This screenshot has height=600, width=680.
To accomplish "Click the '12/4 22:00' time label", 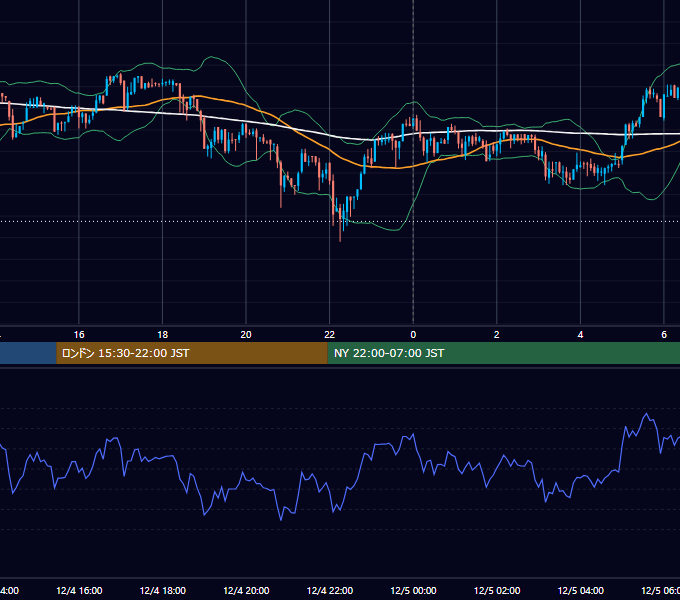I will (330, 590).
